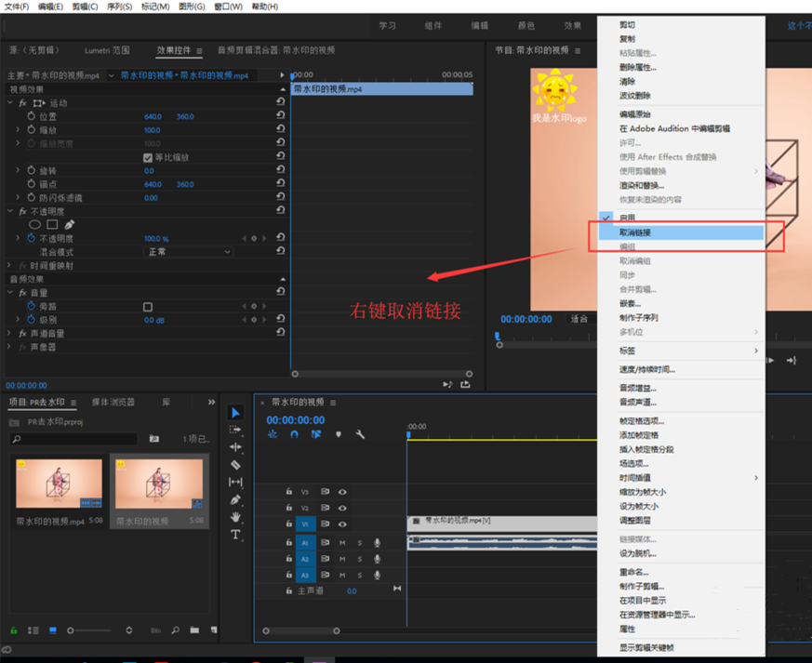
Task: Uncheck the 等比缩放 checkbox
Action: [x=148, y=158]
